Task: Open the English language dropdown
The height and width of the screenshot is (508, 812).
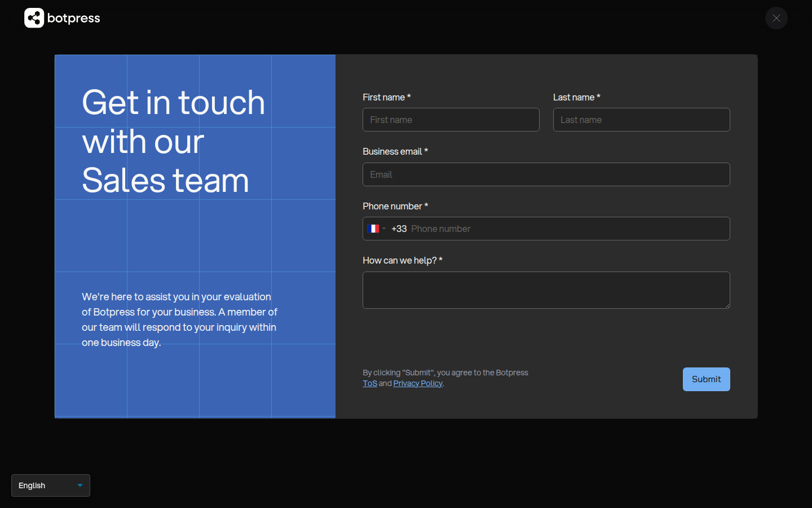Action: 50,485
